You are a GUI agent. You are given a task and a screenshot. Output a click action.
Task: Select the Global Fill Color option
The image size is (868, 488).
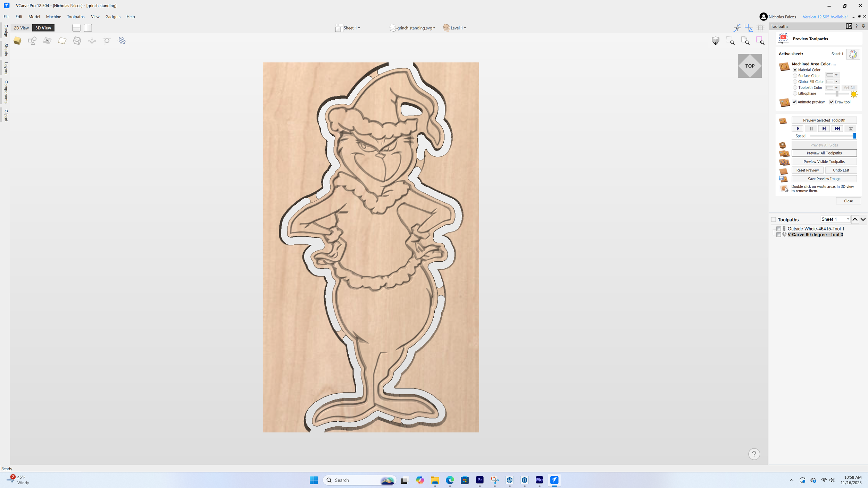tap(795, 82)
